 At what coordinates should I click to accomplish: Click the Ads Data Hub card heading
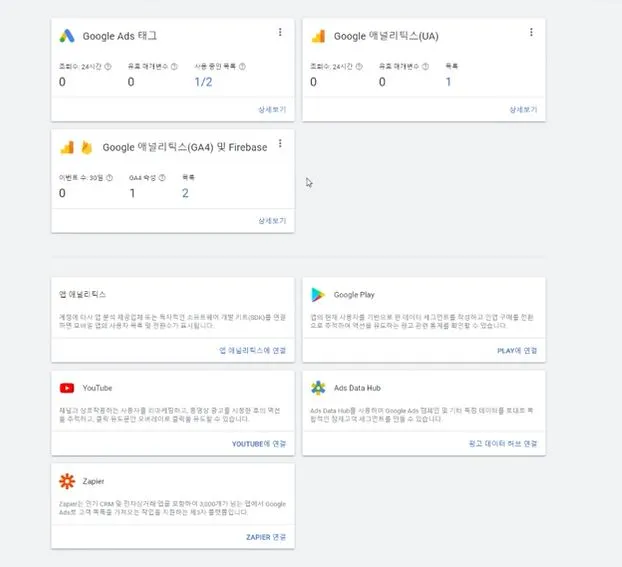pos(357,388)
